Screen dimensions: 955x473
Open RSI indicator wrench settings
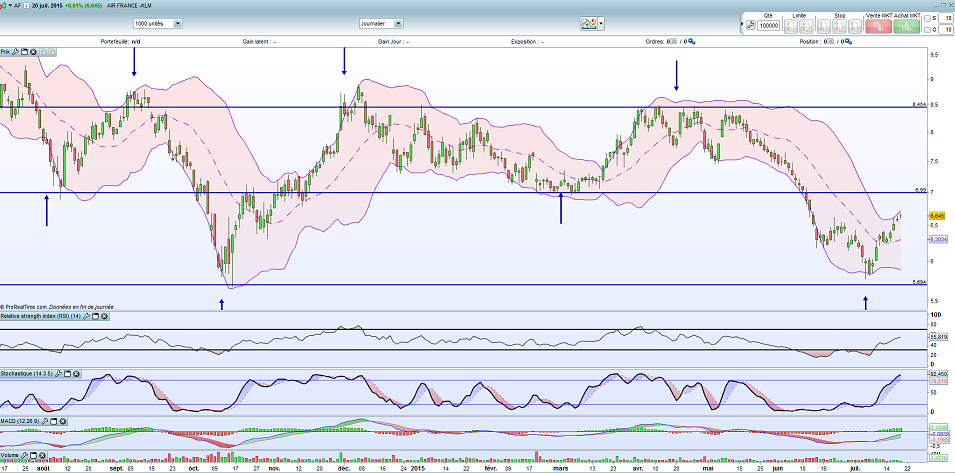tap(86, 317)
